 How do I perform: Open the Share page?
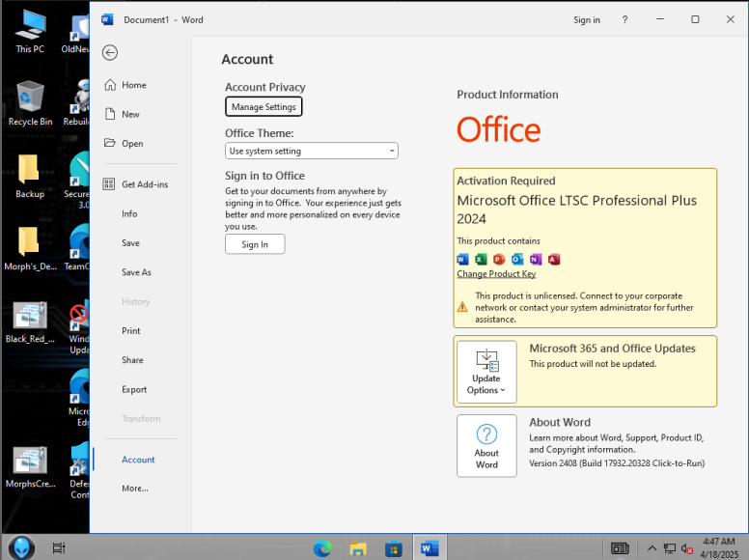point(133,360)
